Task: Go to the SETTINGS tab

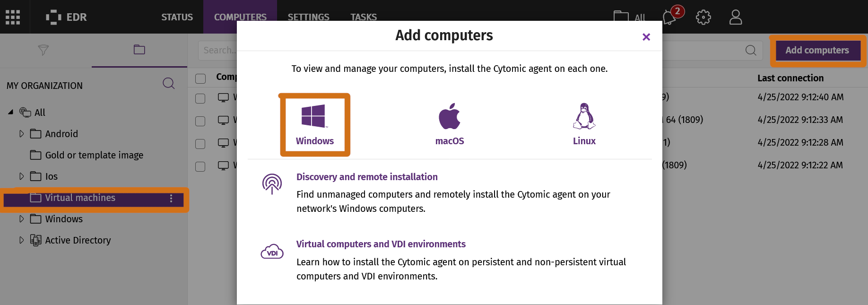Action: (x=308, y=17)
